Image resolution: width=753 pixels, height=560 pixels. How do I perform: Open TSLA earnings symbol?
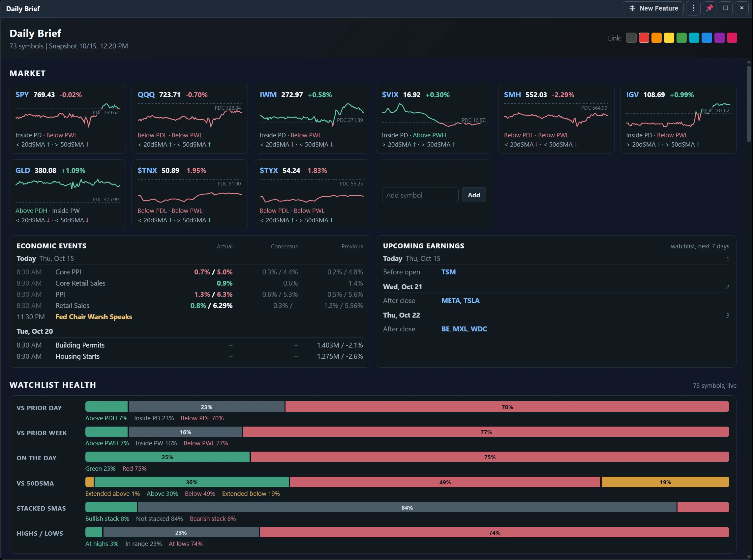[x=471, y=300]
